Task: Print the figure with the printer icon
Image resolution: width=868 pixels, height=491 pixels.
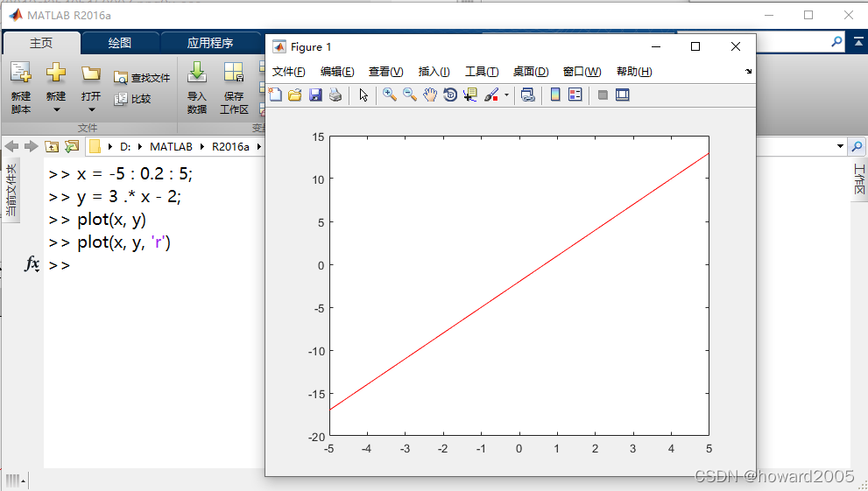Action: coord(335,95)
